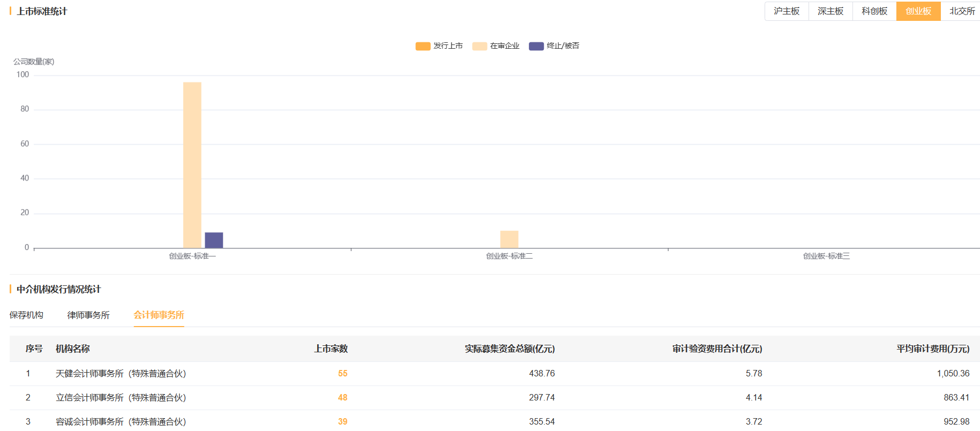Select 容诚会计师事务所 (特殊普通合伙) row name
The height and width of the screenshot is (431, 980).
coord(121,422)
